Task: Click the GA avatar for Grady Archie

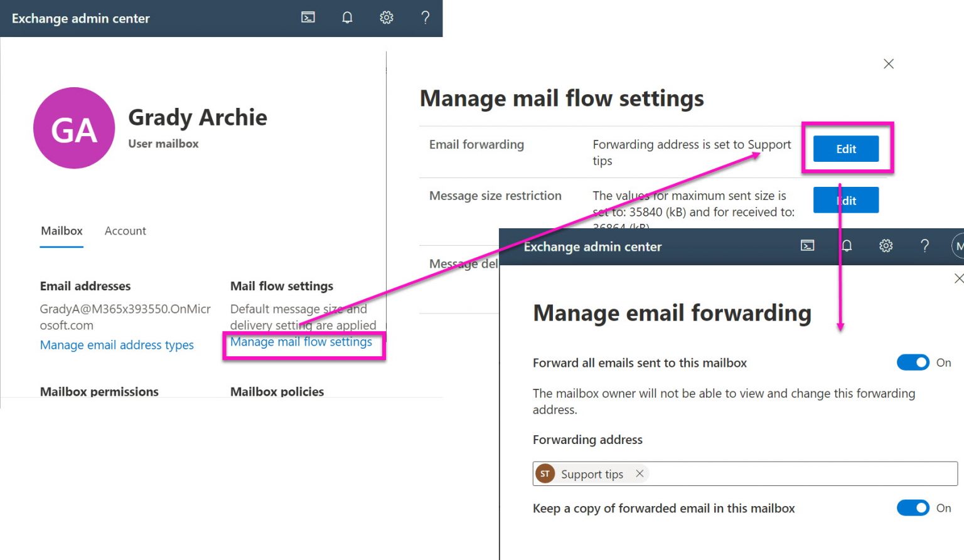Action: click(x=73, y=128)
